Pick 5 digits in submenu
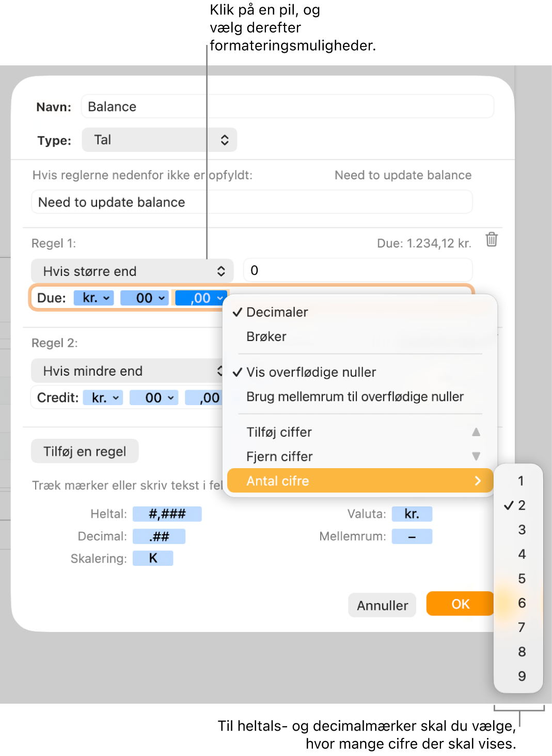This screenshot has height=756, width=552. coord(518,578)
